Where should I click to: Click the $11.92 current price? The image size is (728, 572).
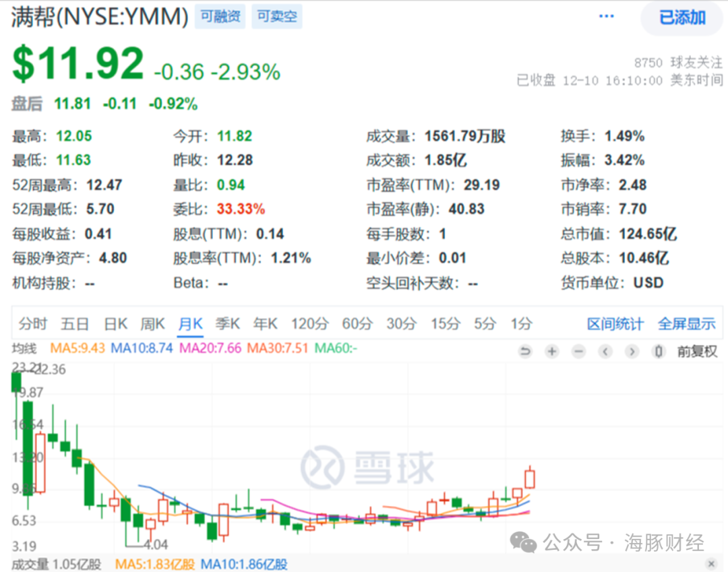click(x=78, y=63)
